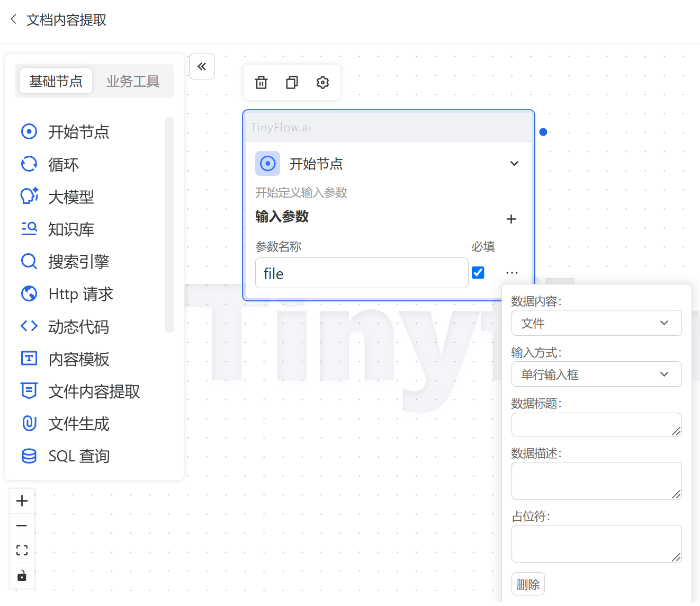Open the 数据内容 dropdown showing 文件
Image resolution: width=700 pixels, height=606 pixels.
coord(596,323)
